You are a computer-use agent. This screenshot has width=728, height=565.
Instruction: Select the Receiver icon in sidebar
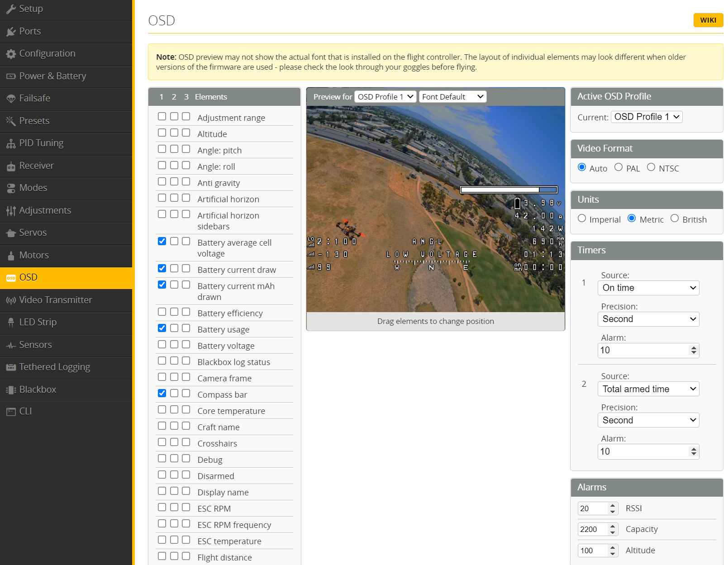point(11,166)
